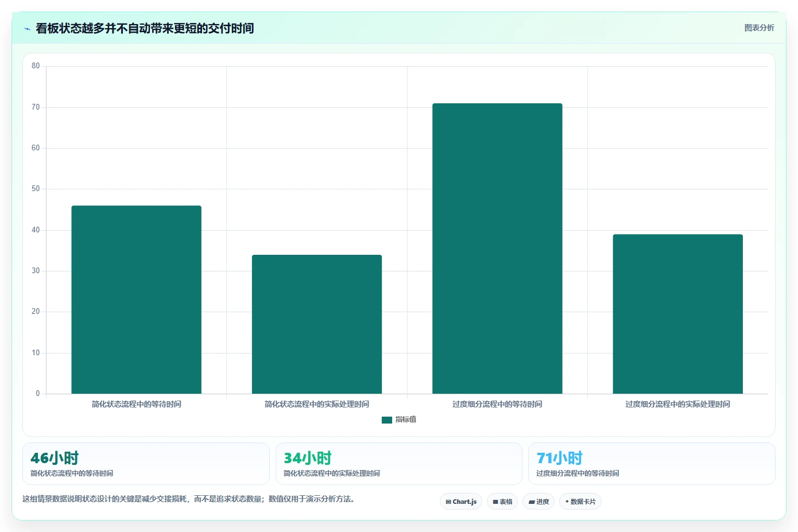798x532 pixels.
Task: Click the lightning icon beside the title
Action: [x=27, y=29]
